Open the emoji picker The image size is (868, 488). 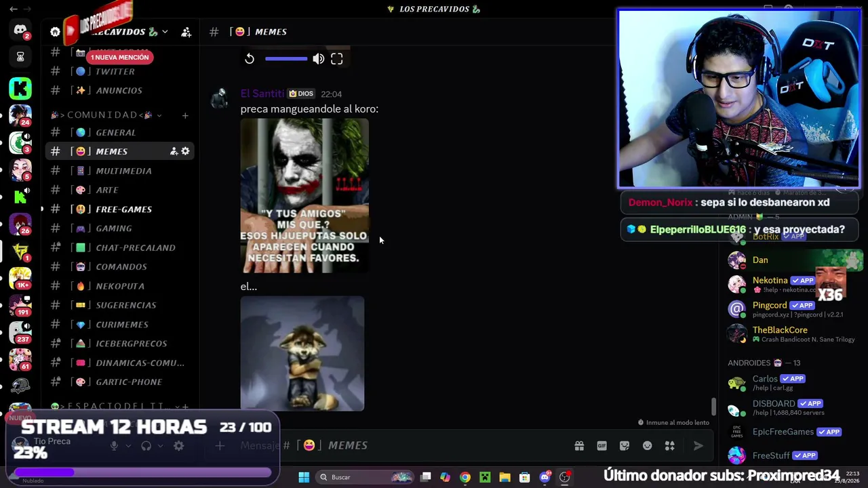[648, 445]
